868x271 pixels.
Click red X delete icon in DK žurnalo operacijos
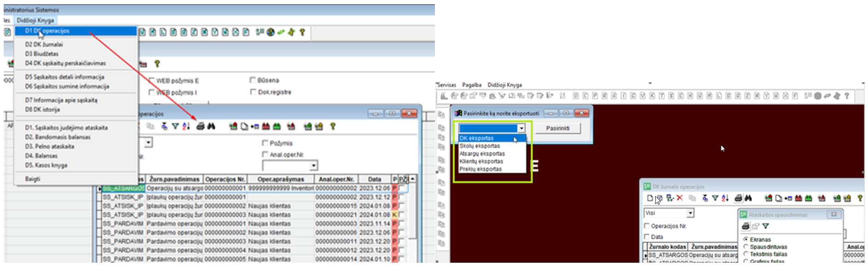tap(680, 198)
